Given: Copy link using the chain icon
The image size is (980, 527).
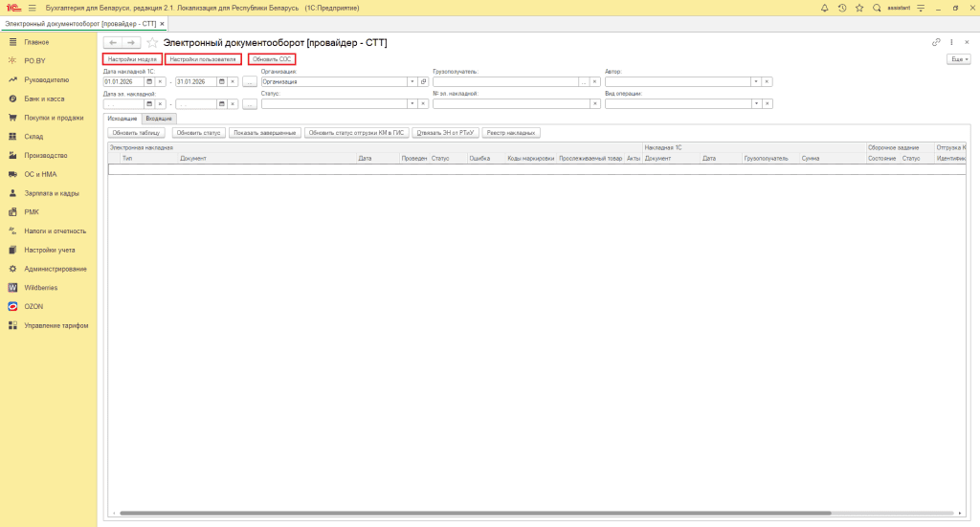Looking at the screenshot, I should click(x=936, y=42).
